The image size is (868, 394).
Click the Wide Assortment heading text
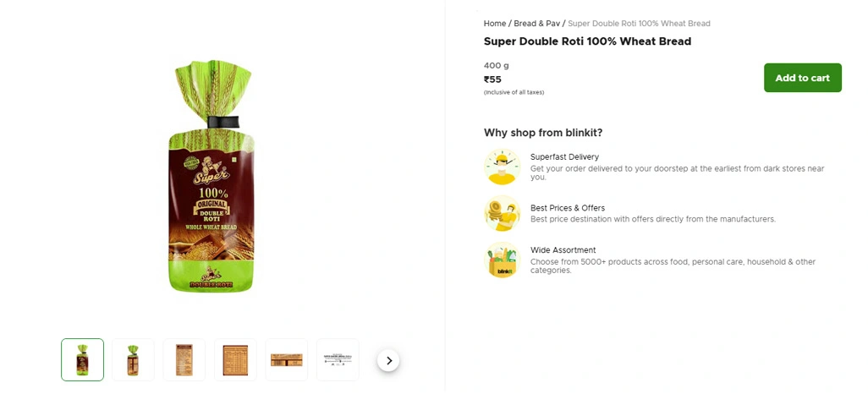[x=563, y=250]
